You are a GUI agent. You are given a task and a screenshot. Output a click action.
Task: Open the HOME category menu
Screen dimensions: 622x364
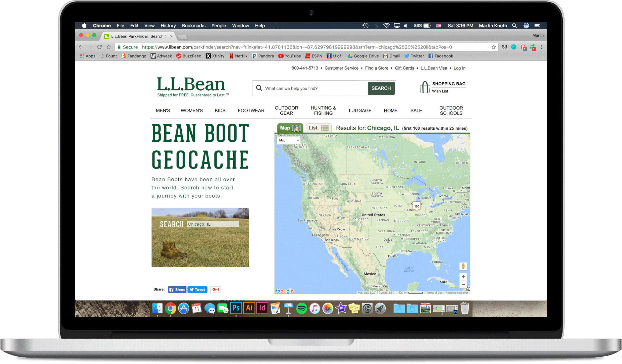pyautogui.click(x=390, y=110)
